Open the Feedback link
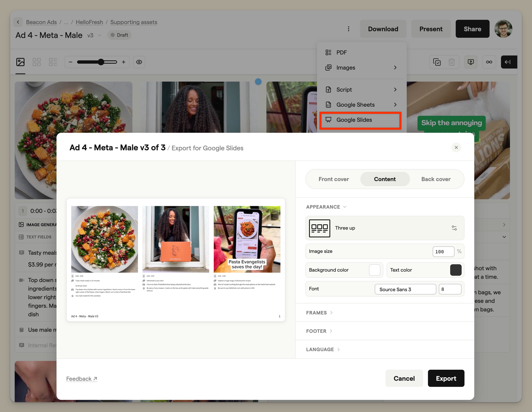The height and width of the screenshot is (412, 532). [x=82, y=379]
